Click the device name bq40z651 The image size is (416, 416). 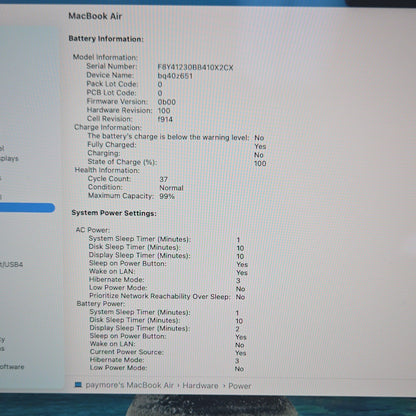coord(175,76)
